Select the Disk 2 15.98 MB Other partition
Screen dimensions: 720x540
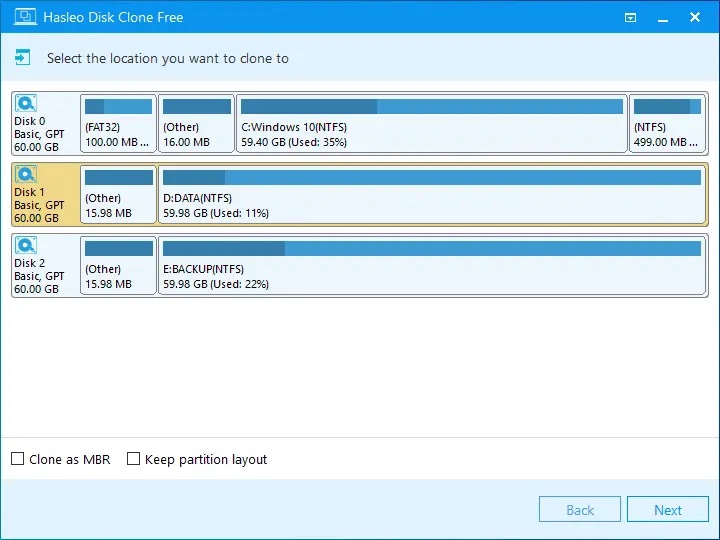[x=118, y=265]
